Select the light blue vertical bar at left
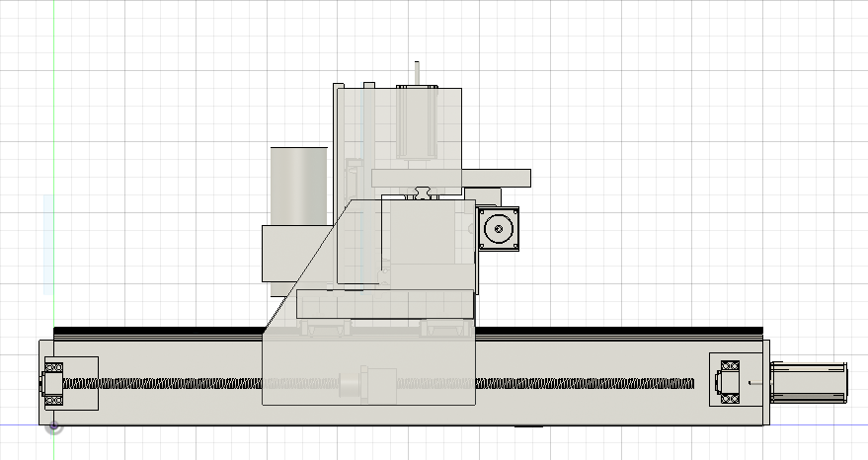 click(x=47, y=245)
